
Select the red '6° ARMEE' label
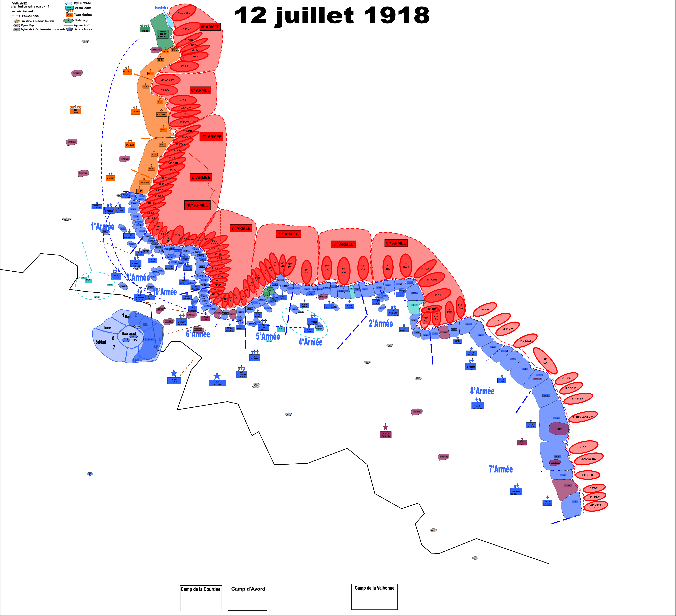(201, 90)
